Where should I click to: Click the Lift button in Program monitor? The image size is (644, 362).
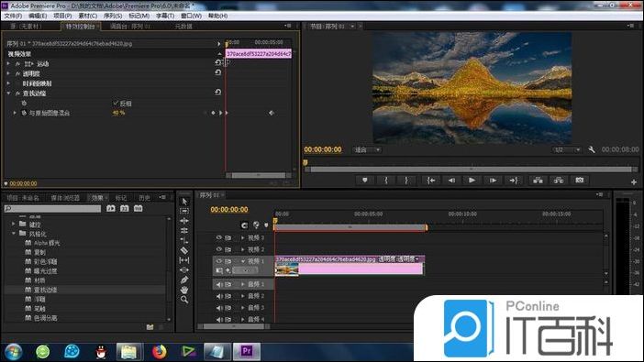tap(538, 181)
